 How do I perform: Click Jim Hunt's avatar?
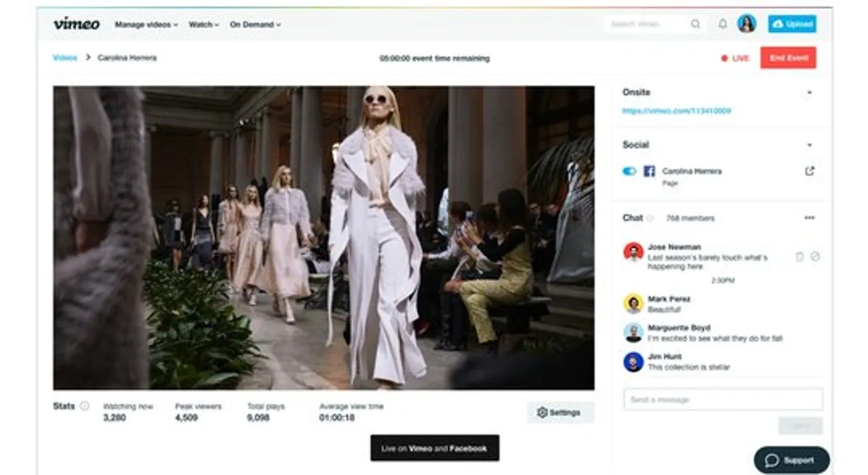click(x=633, y=362)
